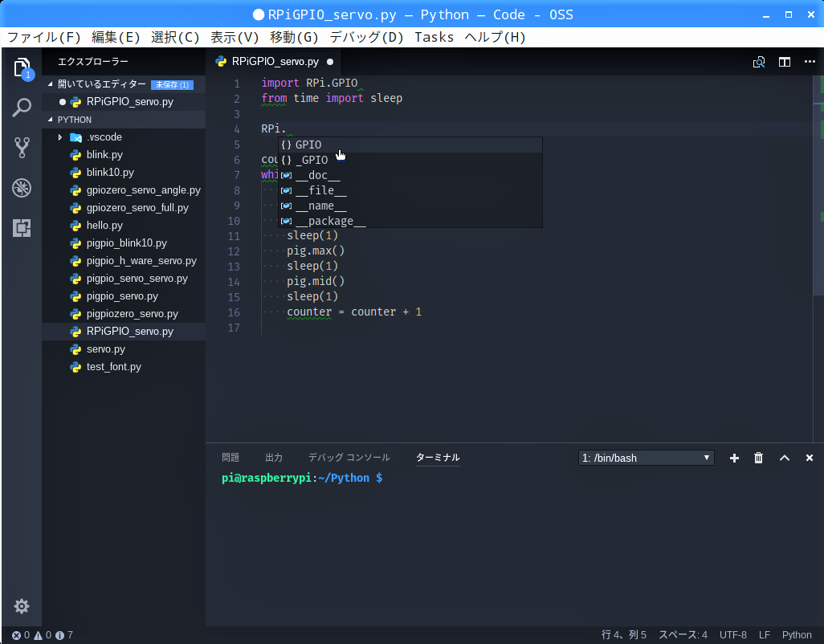Click the Python language mode in status bar

pos(797,635)
